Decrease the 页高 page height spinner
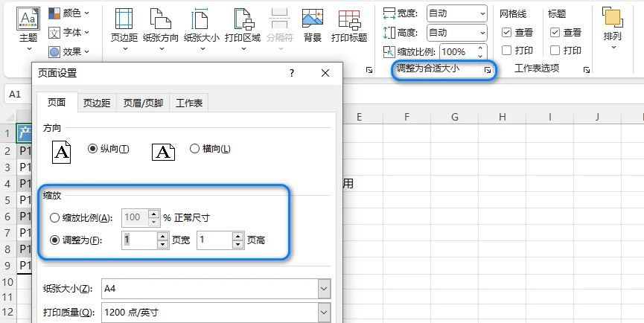Screen dimensions: 644x323 pos(238,244)
